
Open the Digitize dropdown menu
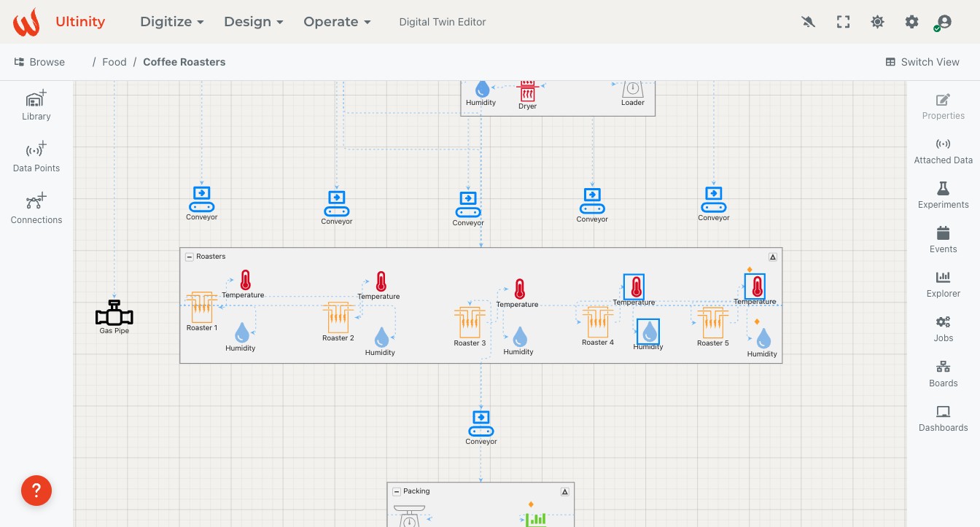click(x=171, y=22)
